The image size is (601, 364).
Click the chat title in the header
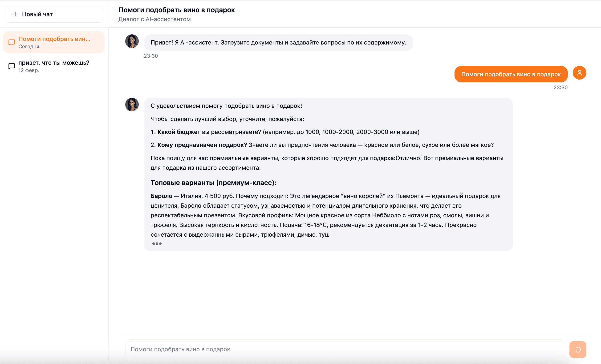click(177, 10)
